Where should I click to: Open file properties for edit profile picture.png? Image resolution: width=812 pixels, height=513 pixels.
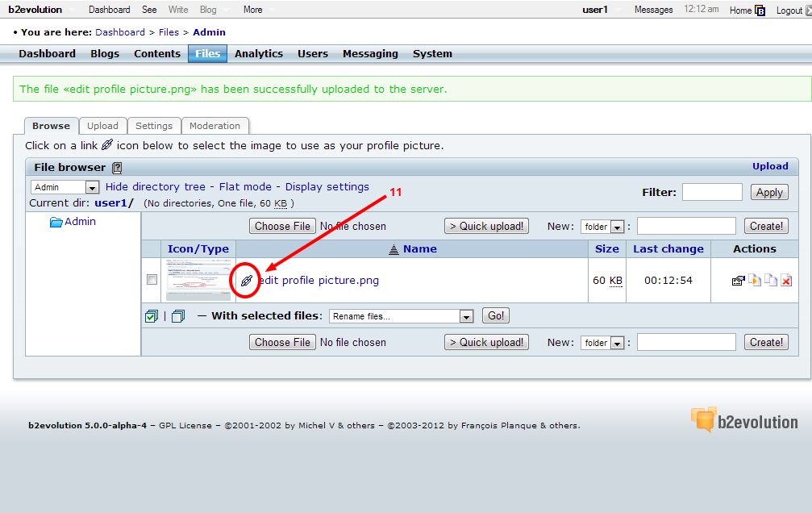738,281
